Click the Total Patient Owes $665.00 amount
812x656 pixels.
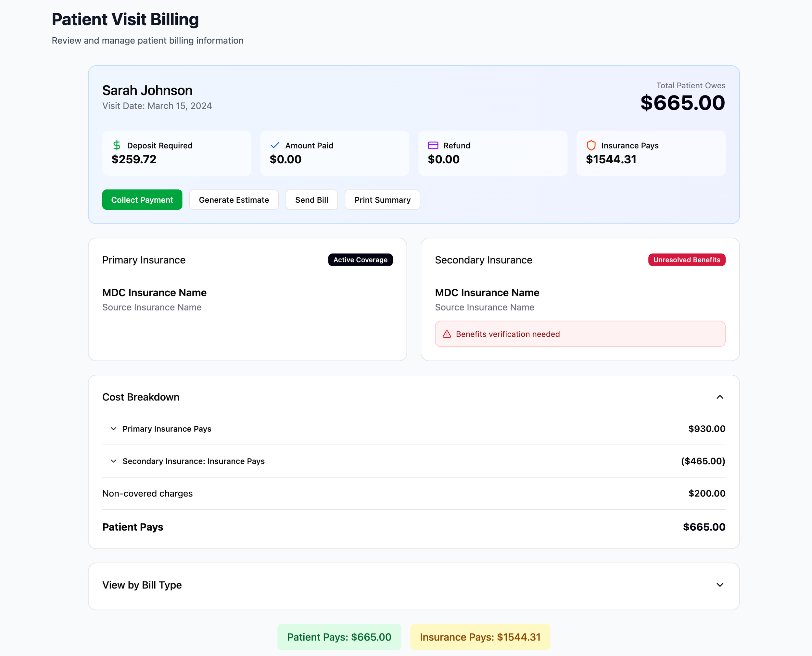point(682,103)
